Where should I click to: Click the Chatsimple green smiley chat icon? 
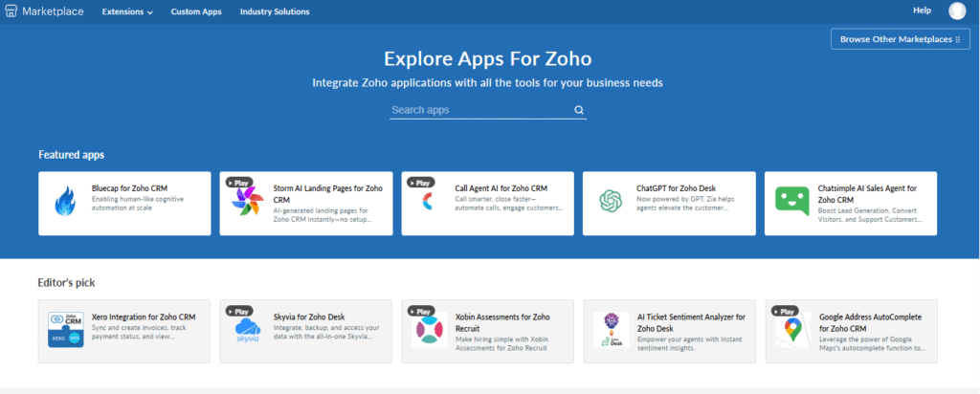(791, 203)
